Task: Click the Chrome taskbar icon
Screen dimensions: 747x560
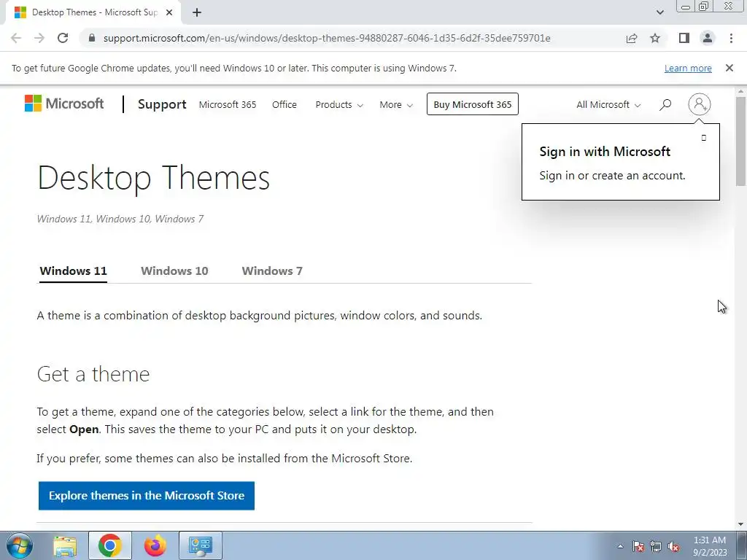Action: 110,545
